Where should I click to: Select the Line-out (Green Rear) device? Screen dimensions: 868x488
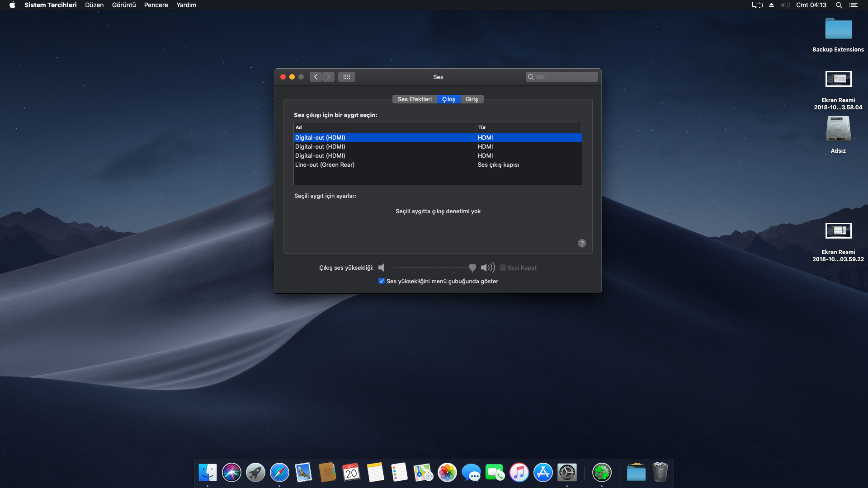pyautogui.click(x=325, y=165)
